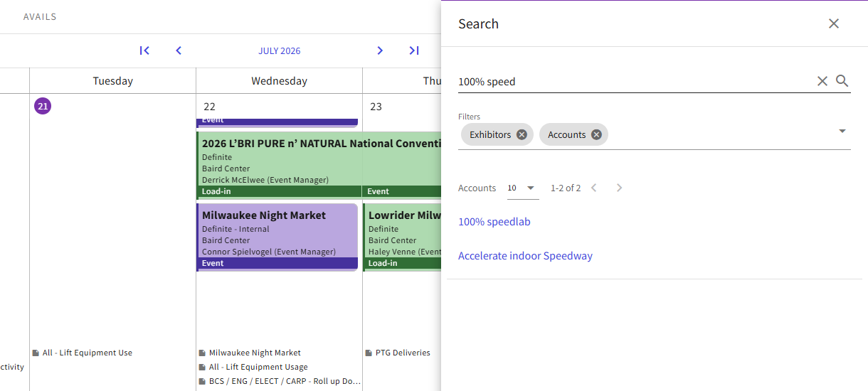
Task: Select day 23 in Thursday column
Action: click(x=376, y=107)
